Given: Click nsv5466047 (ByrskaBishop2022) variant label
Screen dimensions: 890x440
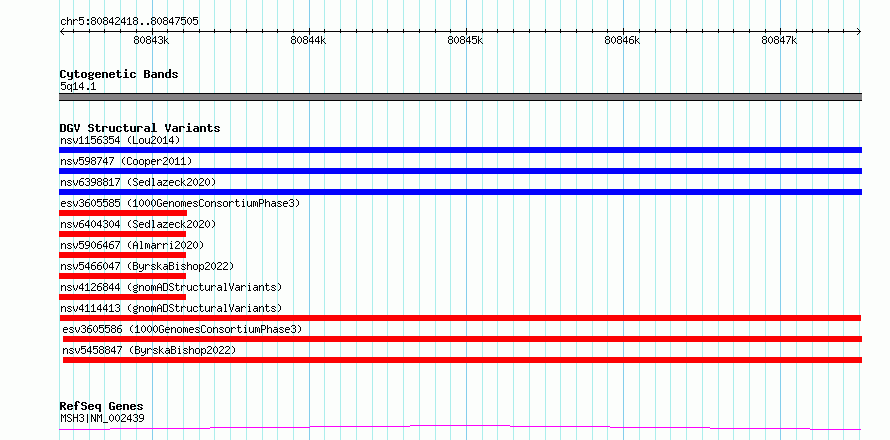Looking at the screenshot, I should [x=147, y=266].
